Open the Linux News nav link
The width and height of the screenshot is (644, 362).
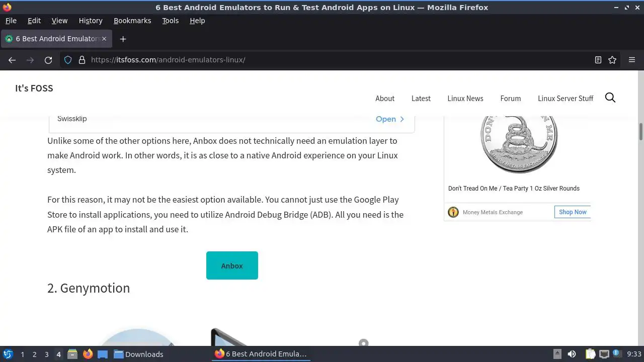(x=465, y=99)
